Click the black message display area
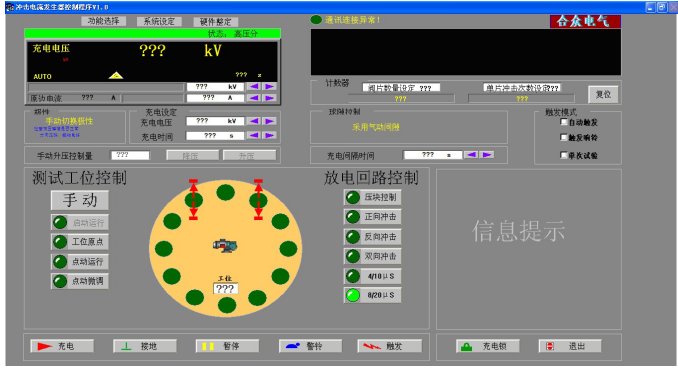 pyautogui.click(x=466, y=52)
